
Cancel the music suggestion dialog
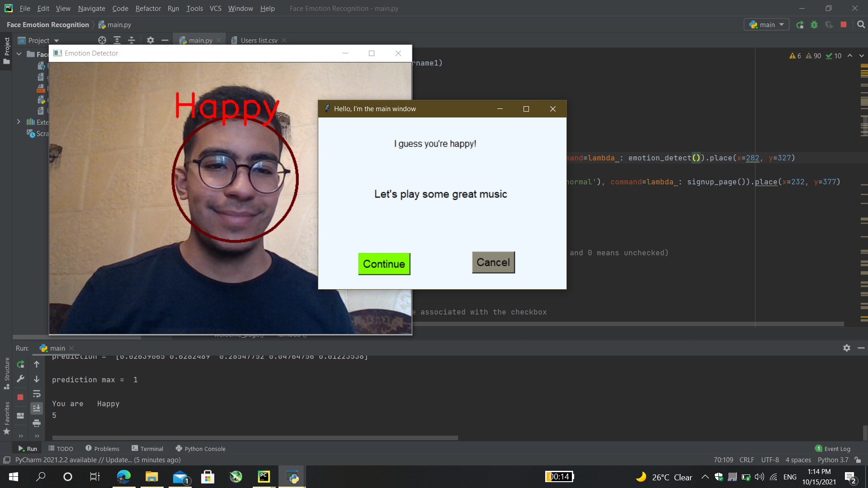coord(493,262)
